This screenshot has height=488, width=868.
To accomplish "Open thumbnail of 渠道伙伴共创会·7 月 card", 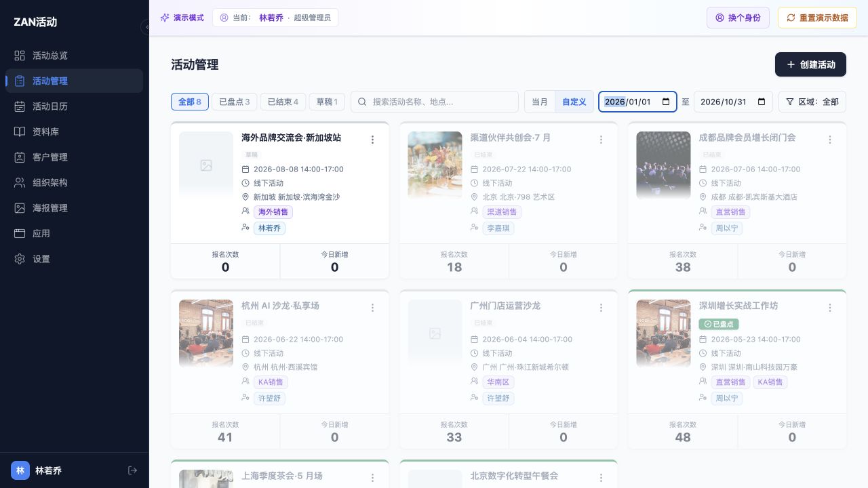I will click(435, 165).
